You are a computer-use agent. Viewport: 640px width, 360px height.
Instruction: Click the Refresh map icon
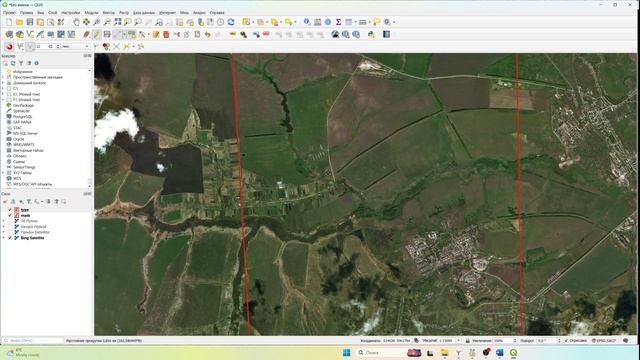(x=231, y=22)
